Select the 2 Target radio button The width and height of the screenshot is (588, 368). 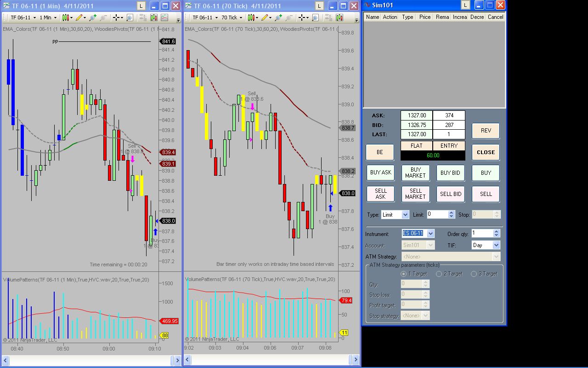tap(439, 274)
